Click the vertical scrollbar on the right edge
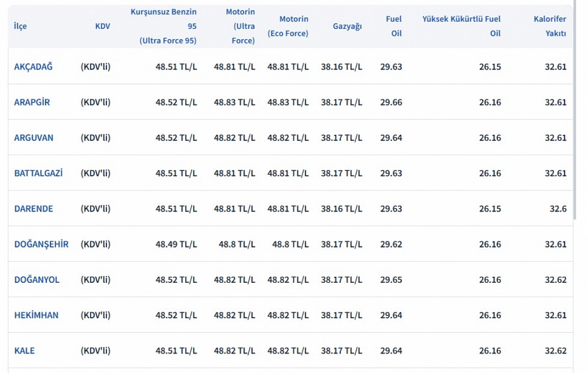Image resolution: width=588 pixels, height=373 pixels. click(575, 112)
